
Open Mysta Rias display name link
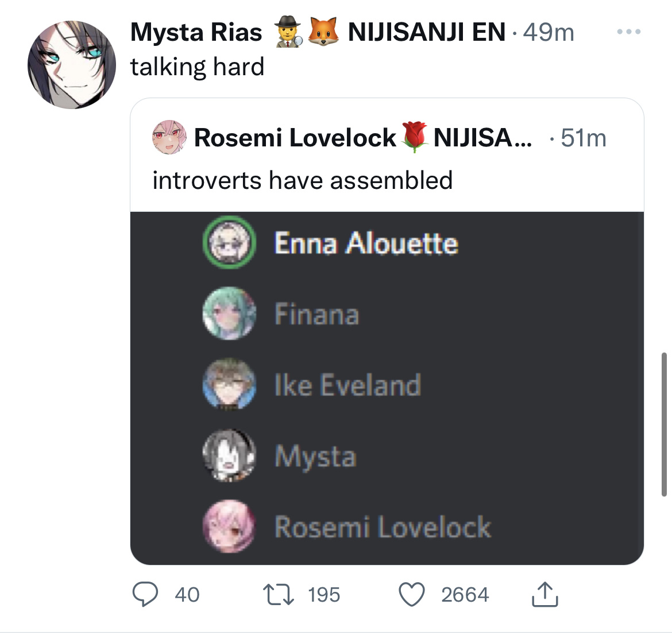tap(196, 32)
